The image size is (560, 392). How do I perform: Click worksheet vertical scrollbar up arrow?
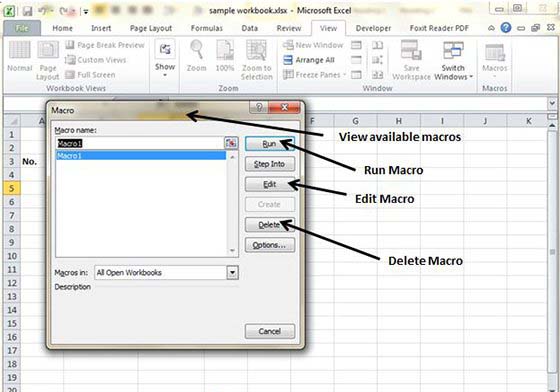click(552, 125)
